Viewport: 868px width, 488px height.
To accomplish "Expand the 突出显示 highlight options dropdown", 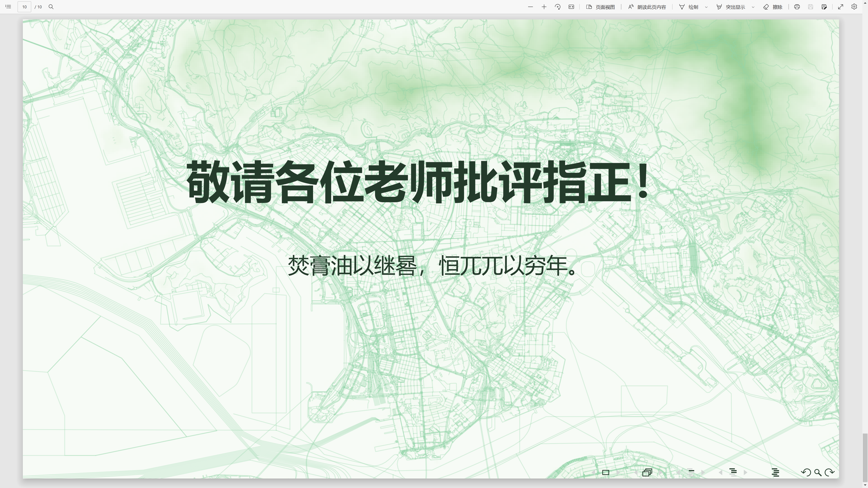I will tap(753, 7).
